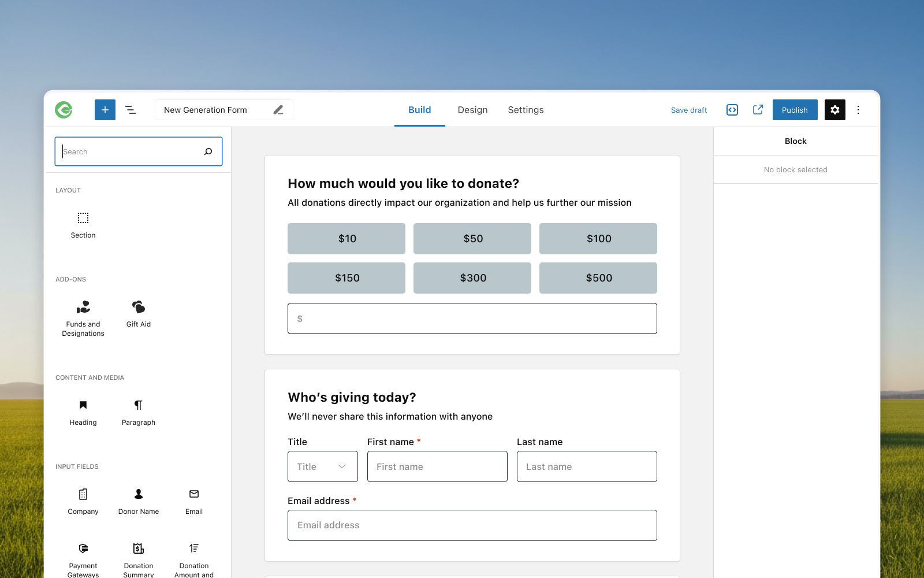Select the $150 donation level
Screen dimensions: 924x578
click(x=346, y=278)
